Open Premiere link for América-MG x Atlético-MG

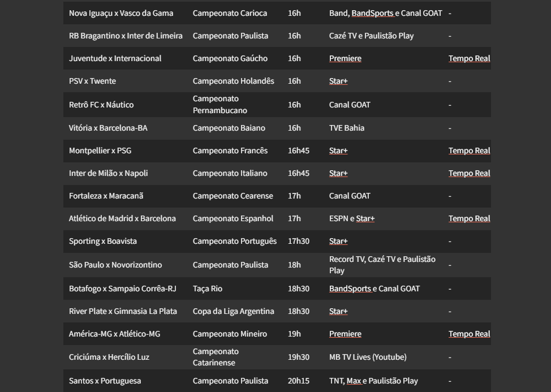pyautogui.click(x=345, y=334)
